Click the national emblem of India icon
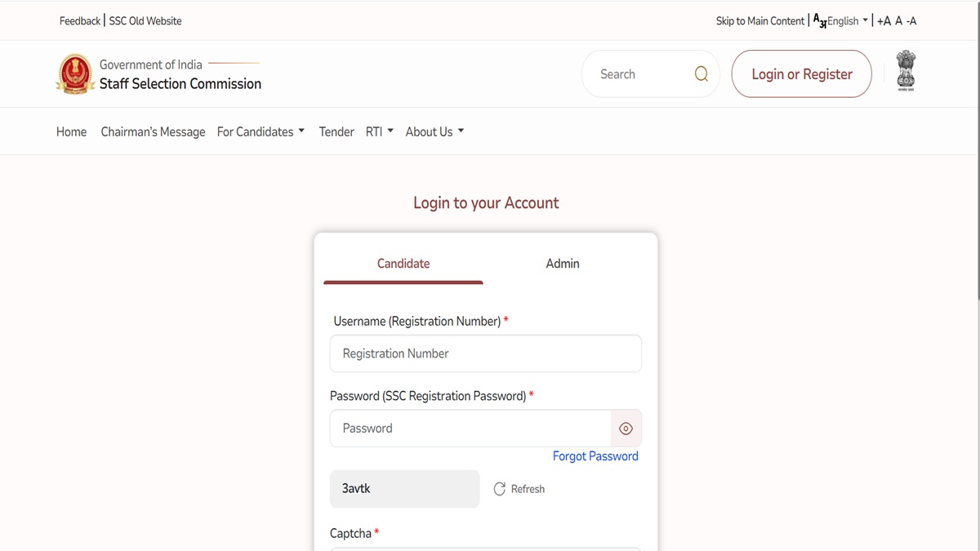 [906, 71]
